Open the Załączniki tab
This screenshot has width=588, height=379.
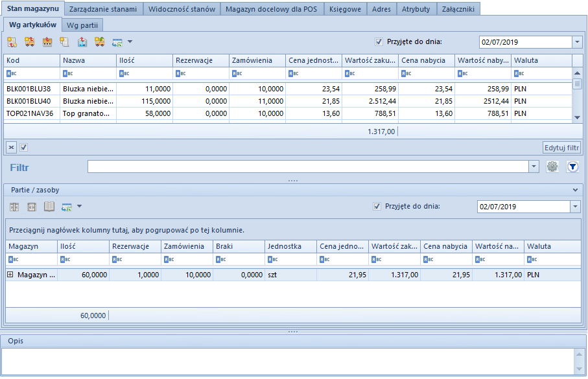458,9
